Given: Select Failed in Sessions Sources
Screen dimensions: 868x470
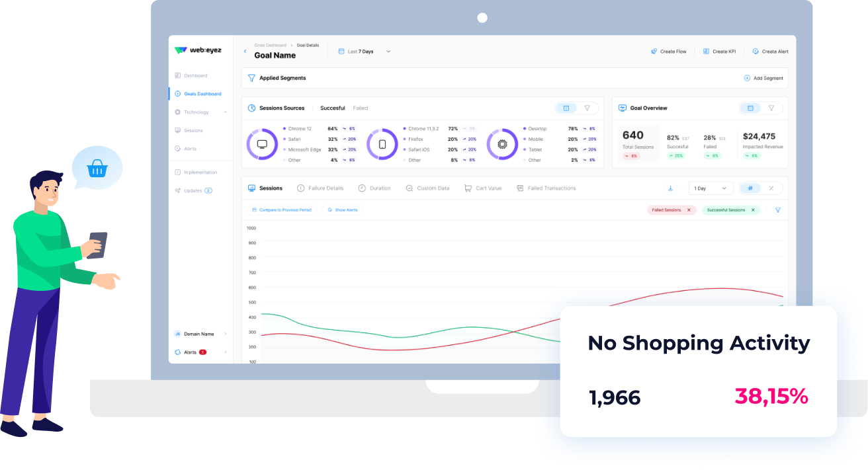Looking at the screenshot, I should [x=361, y=108].
